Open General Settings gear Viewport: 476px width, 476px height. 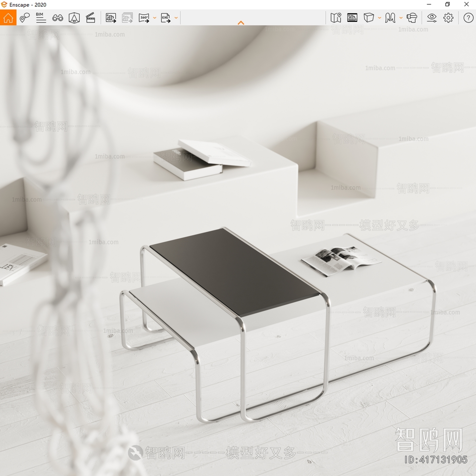[x=448, y=18]
